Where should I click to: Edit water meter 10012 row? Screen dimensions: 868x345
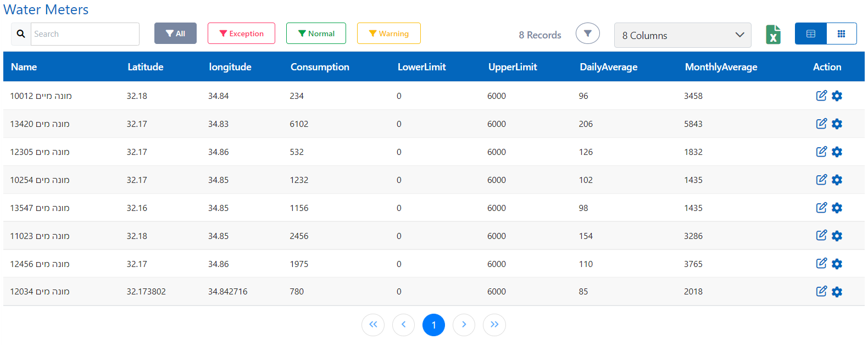[821, 96]
